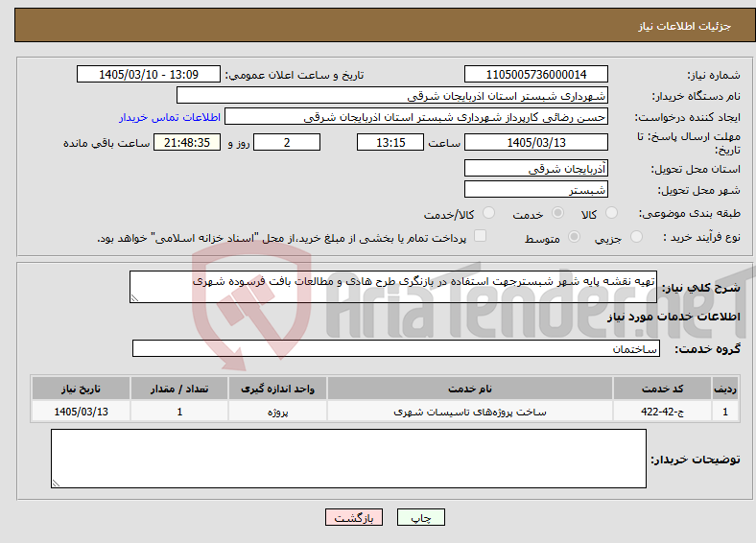The width and height of the screenshot is (756, 543).
Task: Click the buyer organization name field
Action: click(x=392, y=96)
